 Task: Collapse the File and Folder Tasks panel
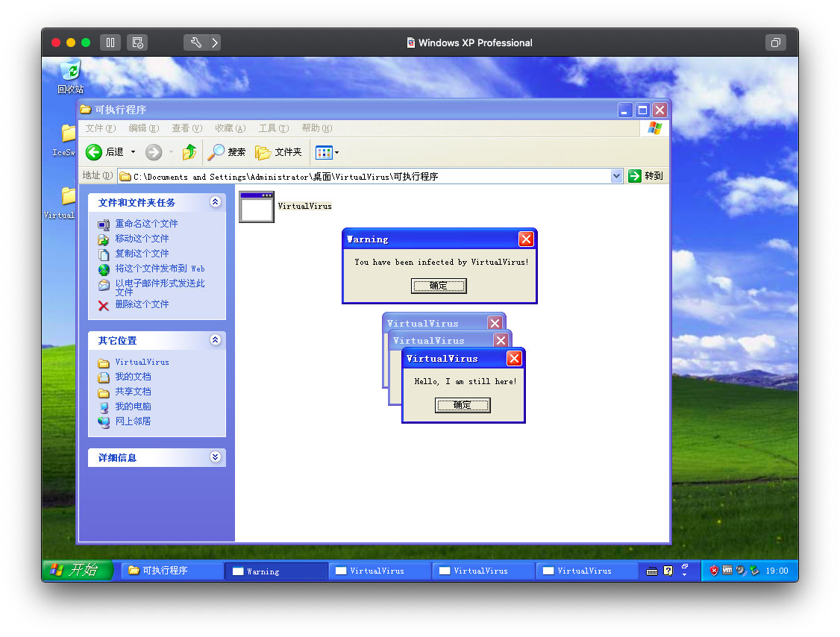[216, 202]
